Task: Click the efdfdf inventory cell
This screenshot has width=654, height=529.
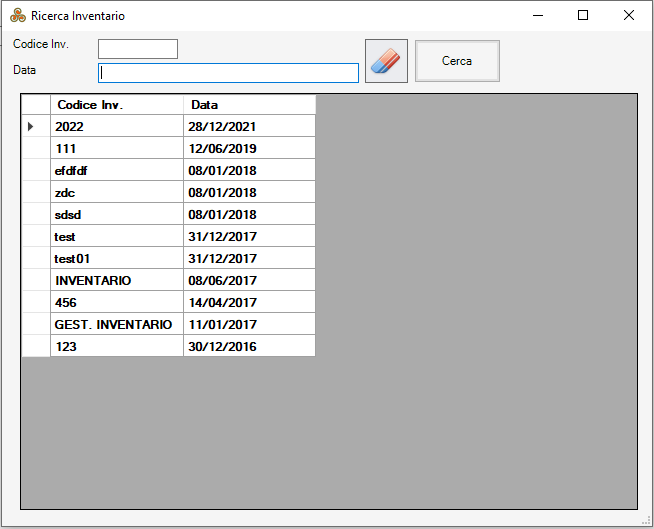Action: point(117,170)
